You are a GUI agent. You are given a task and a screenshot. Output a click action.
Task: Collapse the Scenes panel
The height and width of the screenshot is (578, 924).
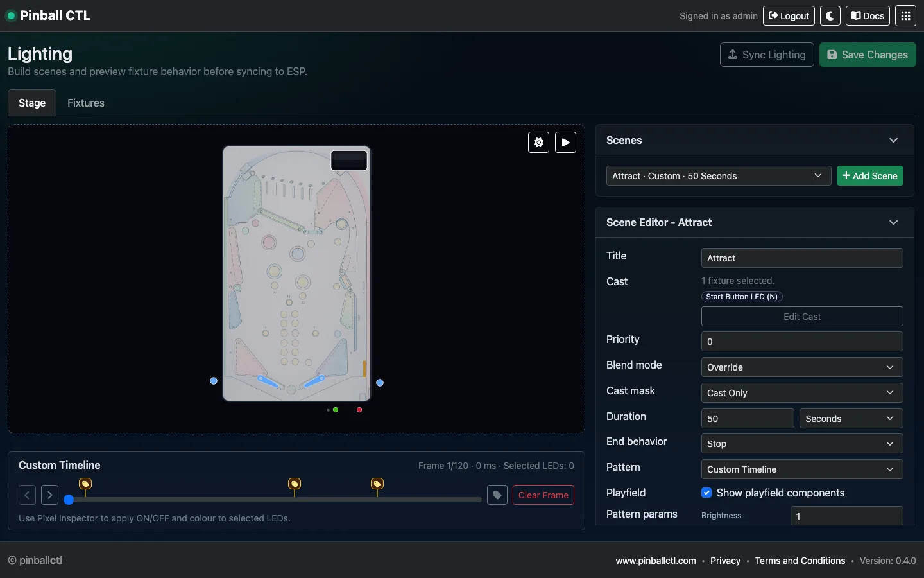pyautogui.click(x=893, y=141)
